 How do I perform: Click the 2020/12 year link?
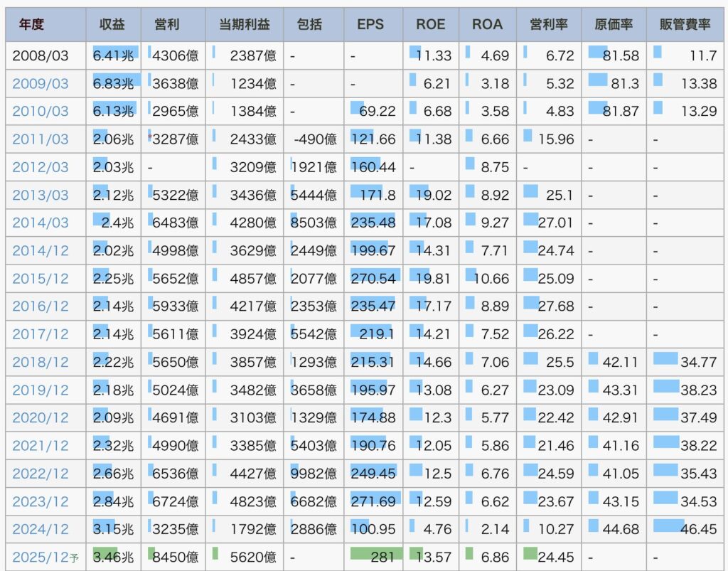(x=41, y=417)
